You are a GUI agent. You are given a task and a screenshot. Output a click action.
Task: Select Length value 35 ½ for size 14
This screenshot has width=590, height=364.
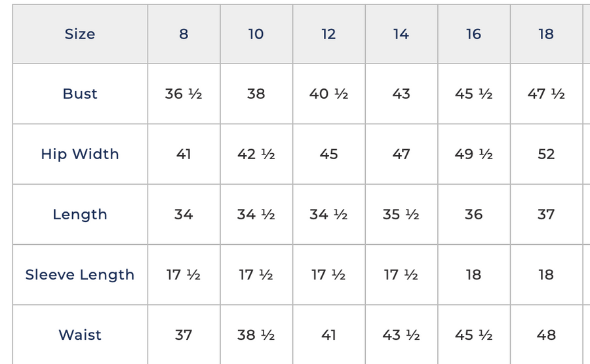click(401, 214)
